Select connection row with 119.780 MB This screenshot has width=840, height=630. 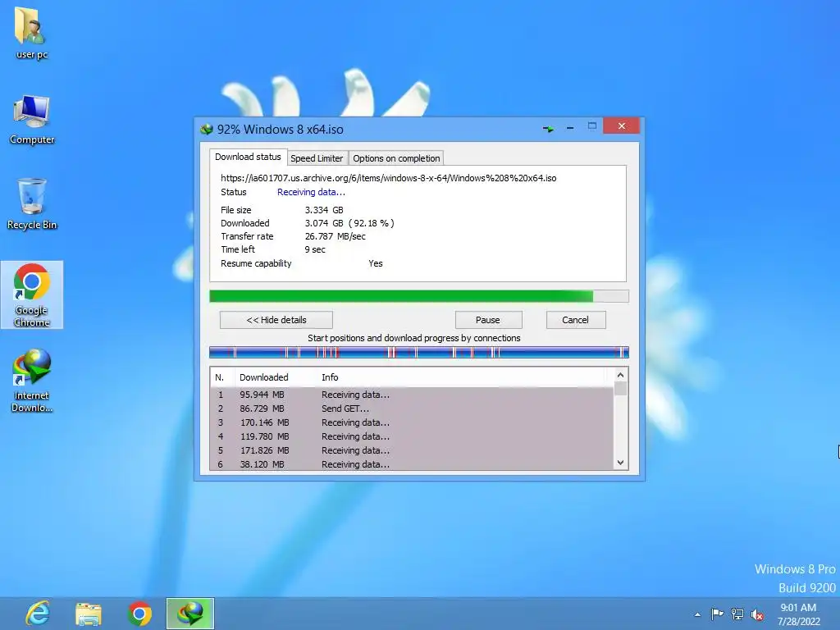pos(412,436)
